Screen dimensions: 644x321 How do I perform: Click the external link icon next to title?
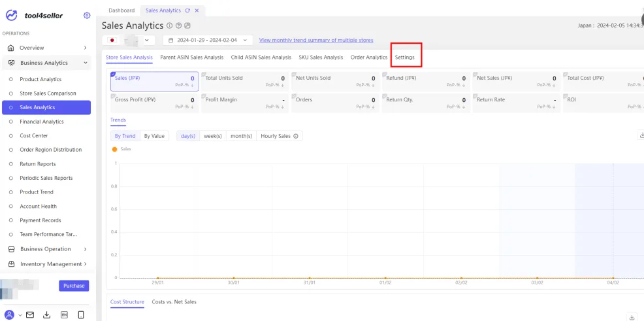pyautogui.click(x=187, y=25)
